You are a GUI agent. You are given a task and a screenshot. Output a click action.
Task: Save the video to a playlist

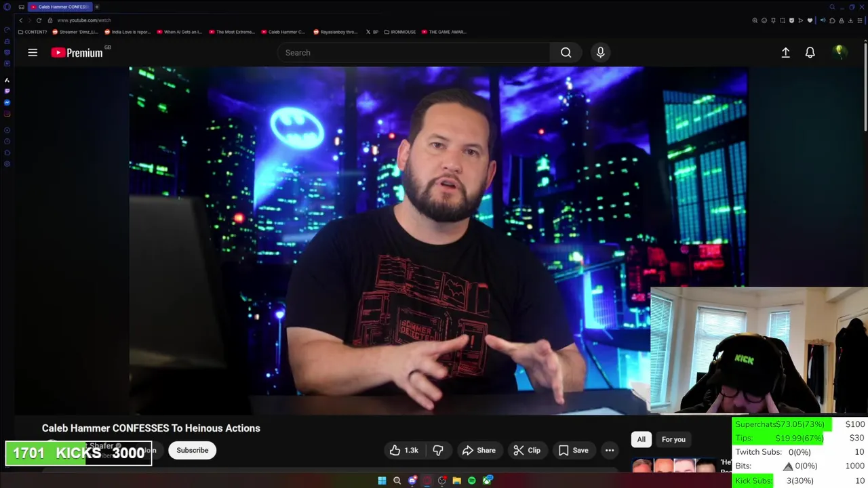pyautogui.click(x=573, y=450)
